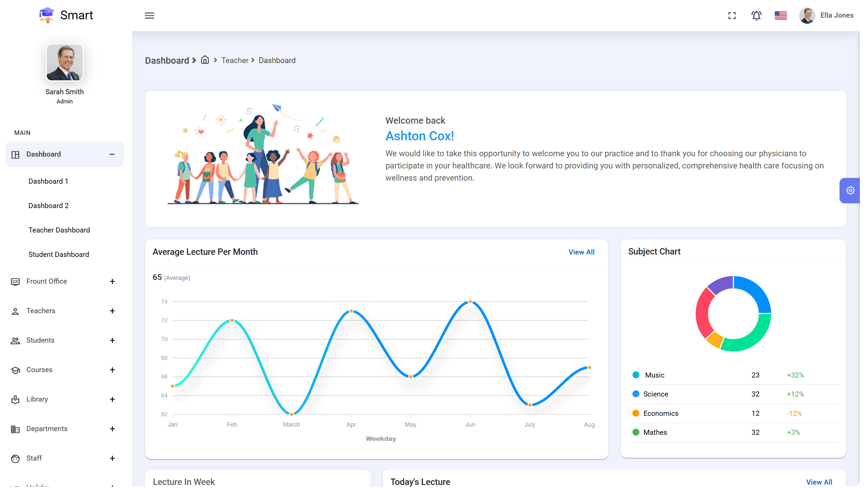Click View All on Average Lecture Per Month
Screen dimensions: 868x488
click(581, 252)
